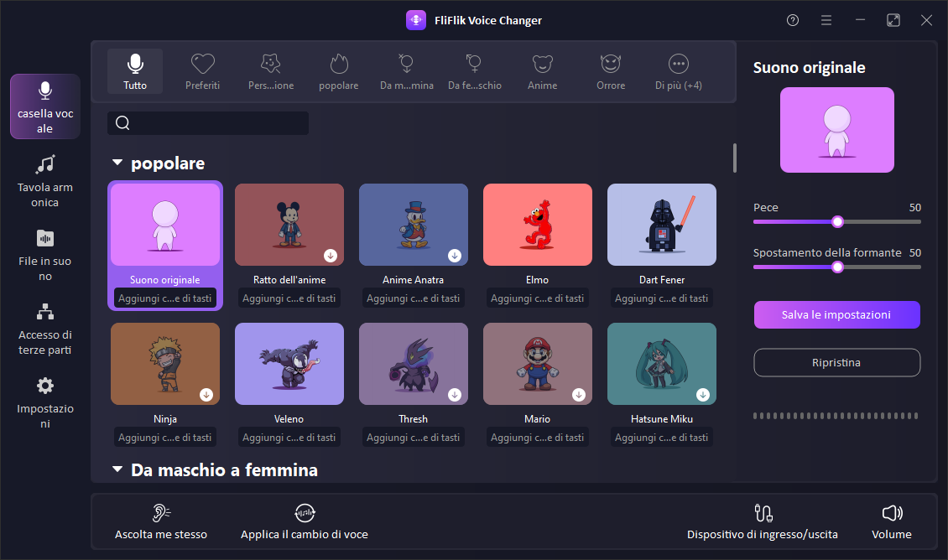
Task: Open the help question mark icon
Action: 793,21
